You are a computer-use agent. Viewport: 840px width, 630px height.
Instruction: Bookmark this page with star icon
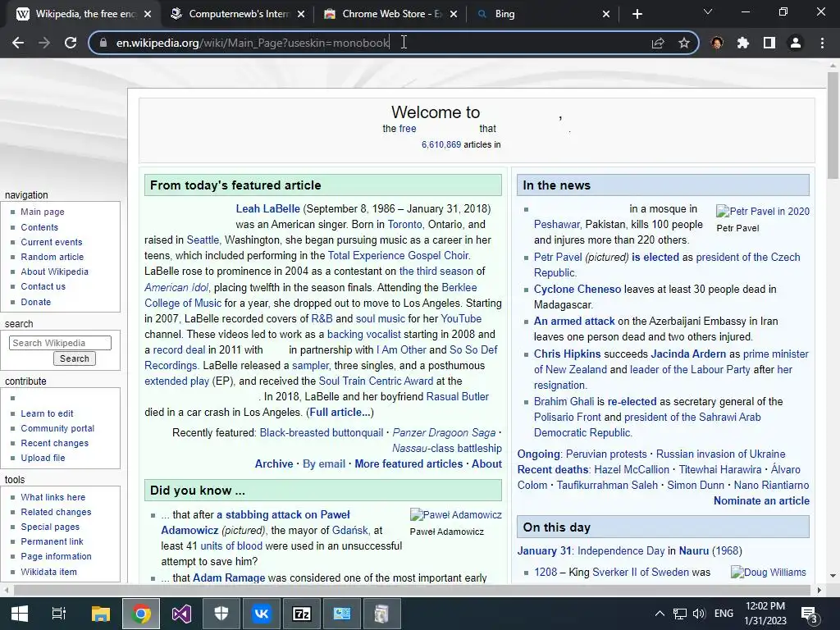pyautogui.click(x=683, y=43)
